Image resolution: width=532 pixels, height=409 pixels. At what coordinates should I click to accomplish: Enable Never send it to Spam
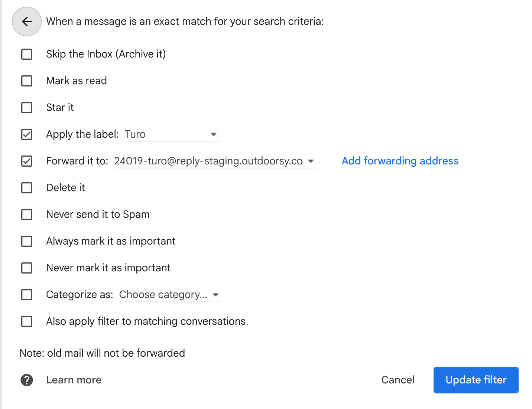(27, 215)
